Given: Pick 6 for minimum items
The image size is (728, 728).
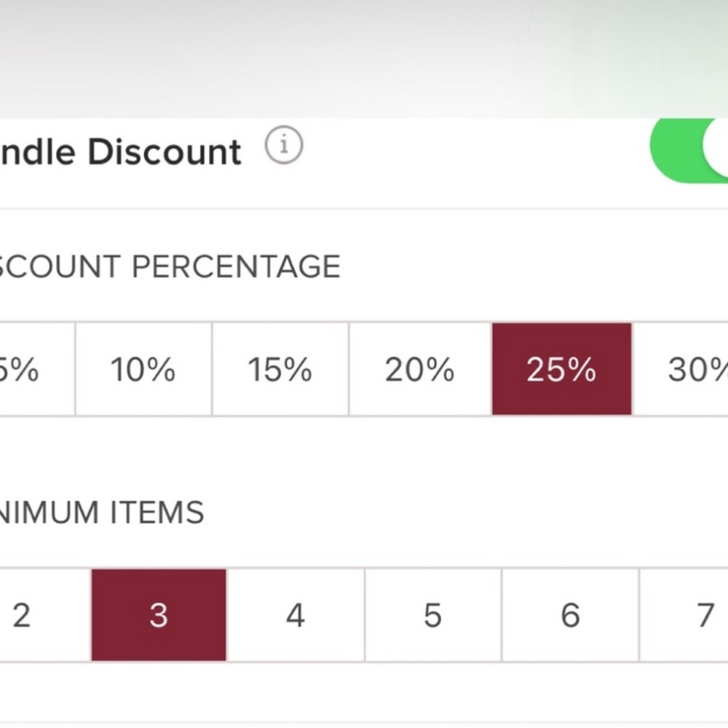Looking at the screenshot, I should [571, 614].
